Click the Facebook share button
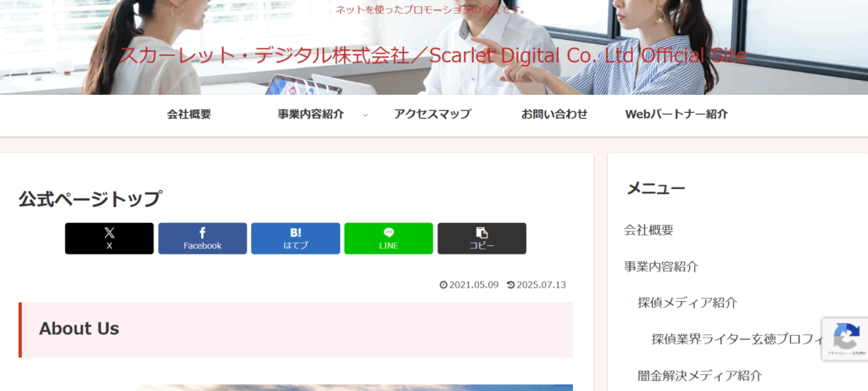 203,238
